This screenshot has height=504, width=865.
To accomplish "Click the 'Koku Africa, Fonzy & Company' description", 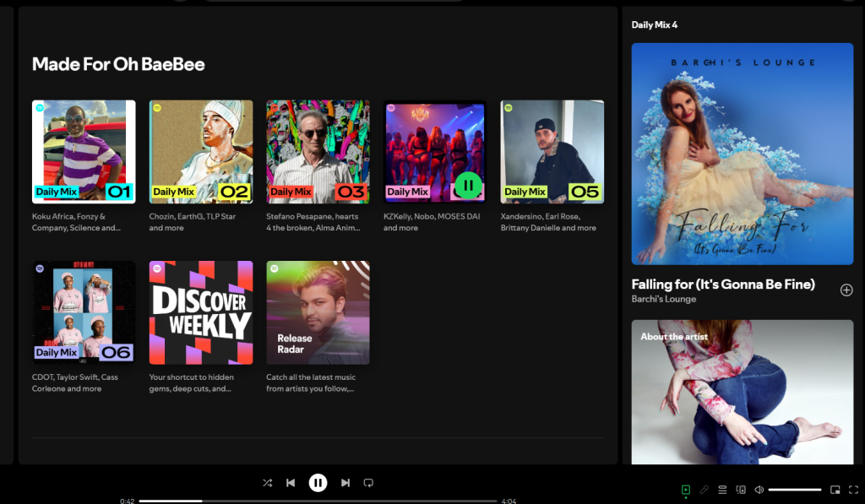I will click(76, 222).
